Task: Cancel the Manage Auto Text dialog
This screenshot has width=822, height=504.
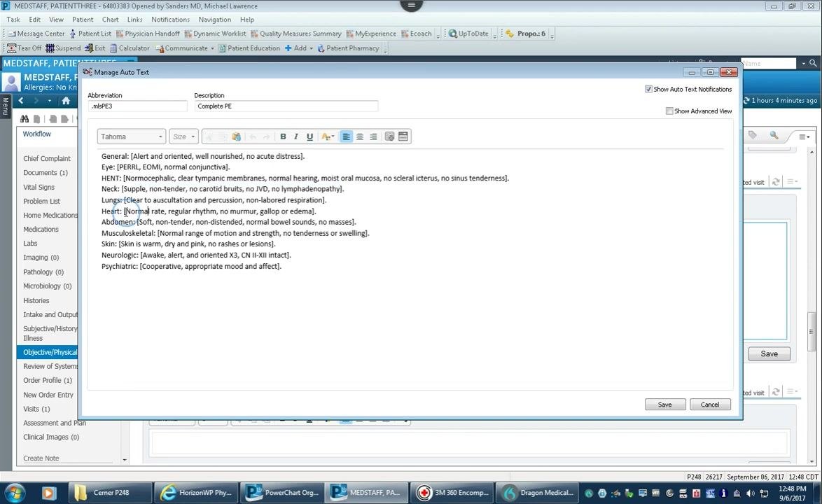Action: 710,405
